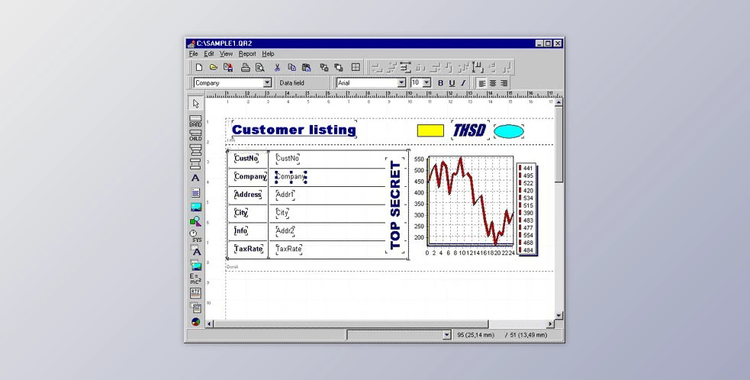Click horizontal scrollbar left arrow
This screenshot has height=380, width=750.
tap(209, 324)
